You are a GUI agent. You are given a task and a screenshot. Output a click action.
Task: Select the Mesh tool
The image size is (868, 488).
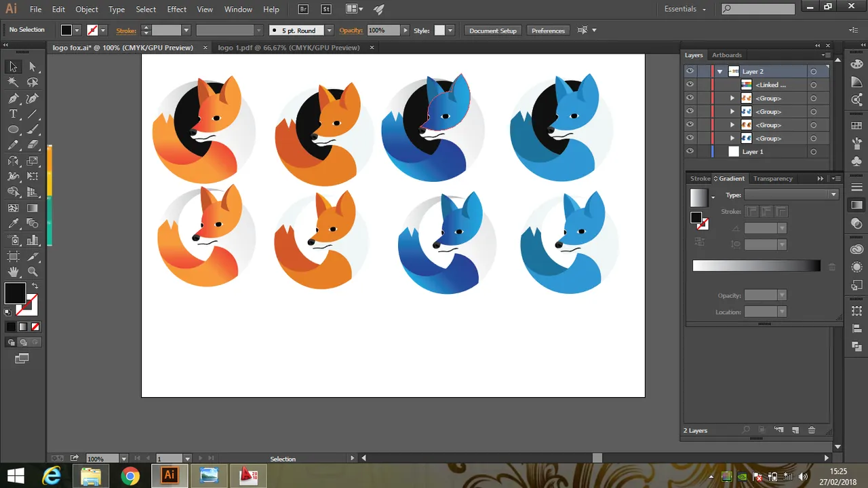(13, 208)
